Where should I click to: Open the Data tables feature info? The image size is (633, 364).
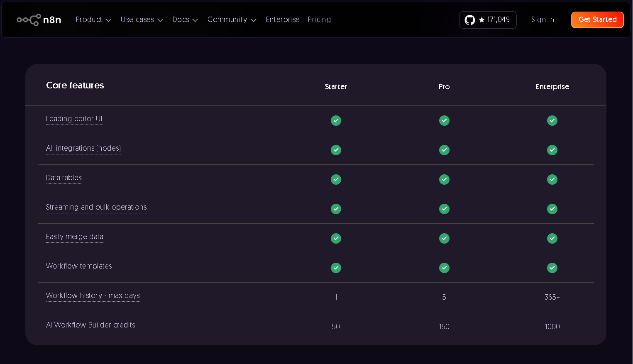[x=64, y=178]
